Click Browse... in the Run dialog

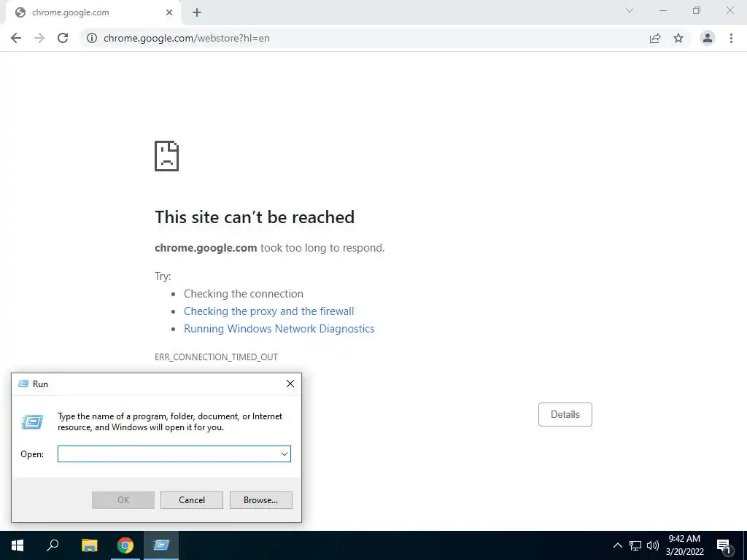[x=260, y=500]
